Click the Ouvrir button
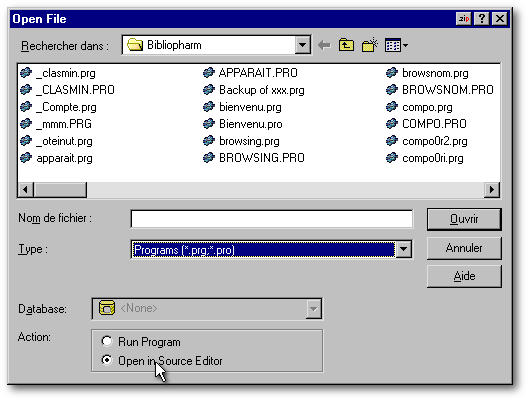This screenshot has height=400, width=528. pyautogui.click(x=464, y=219)
